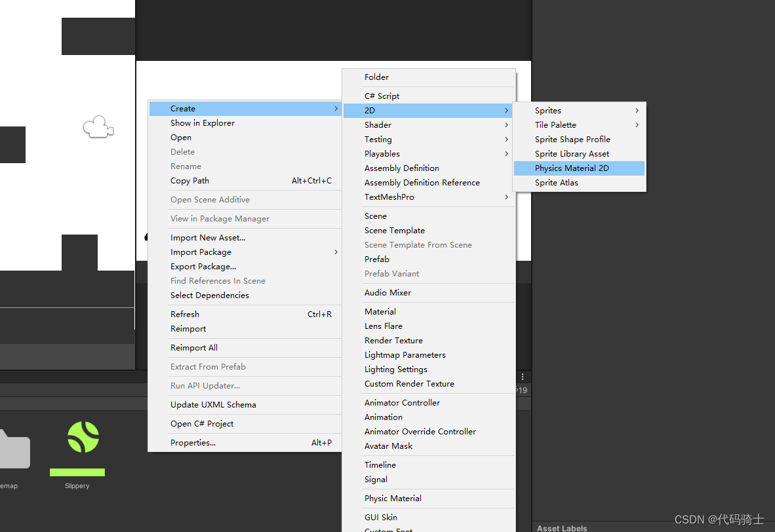
Task: Click the camera gizmo in the Scene view
Action: point(98,128)
